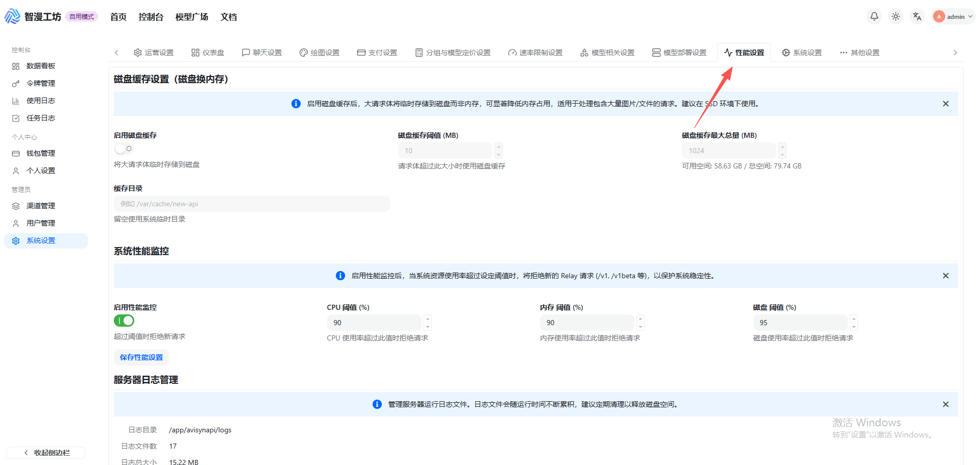Switch to the 系统设置 tab
The image size is (980, 465).
(x=802, y=53)
